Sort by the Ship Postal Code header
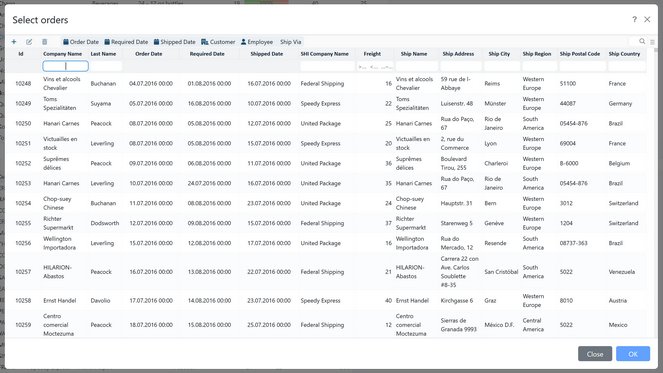Screen dimensions: 663x373 tap(580, 54)
